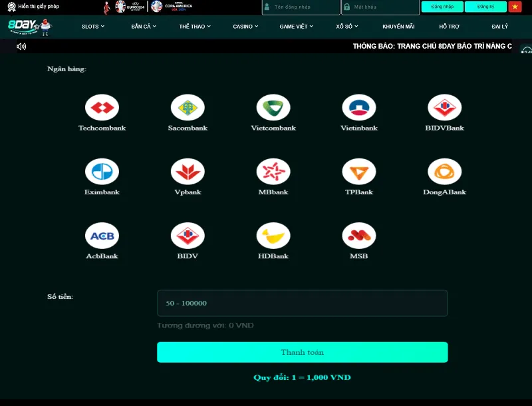Click the Số tiền amount input field
The image size is (532, 406).
(302, 303)
